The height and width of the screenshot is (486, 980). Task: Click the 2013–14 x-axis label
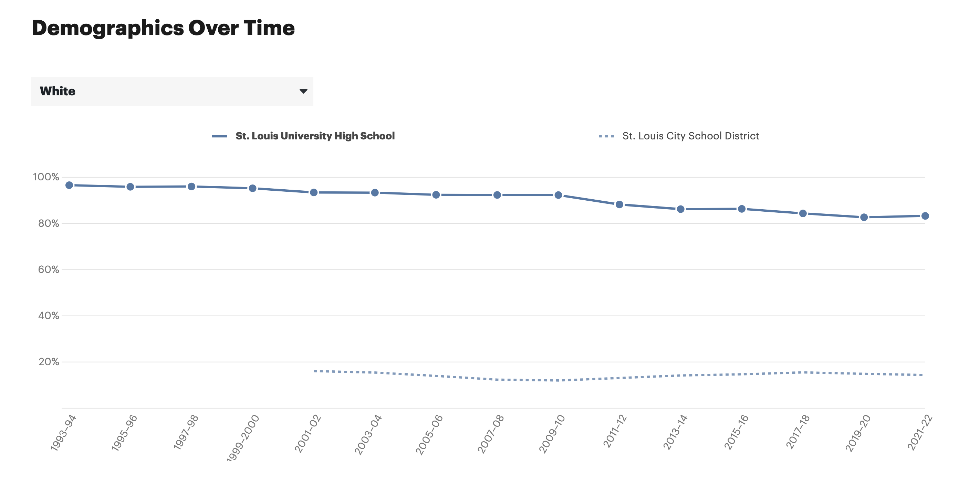click(x=675, y=432)
